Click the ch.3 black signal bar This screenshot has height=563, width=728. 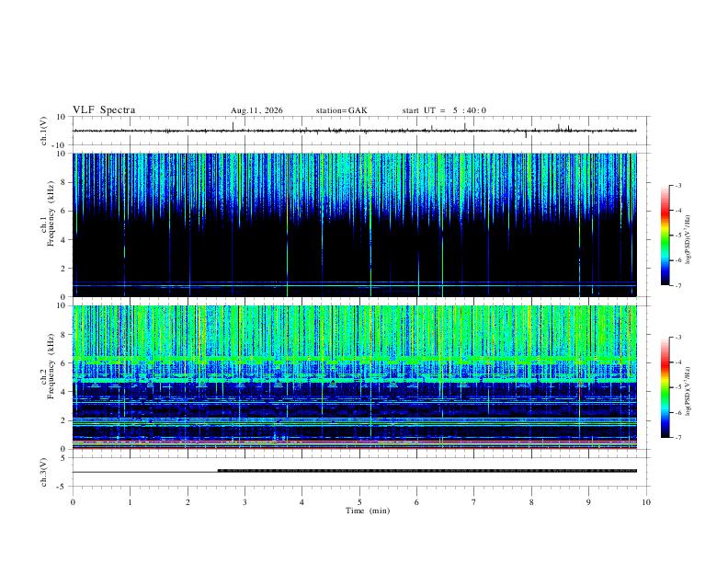[x=427, y=471]
